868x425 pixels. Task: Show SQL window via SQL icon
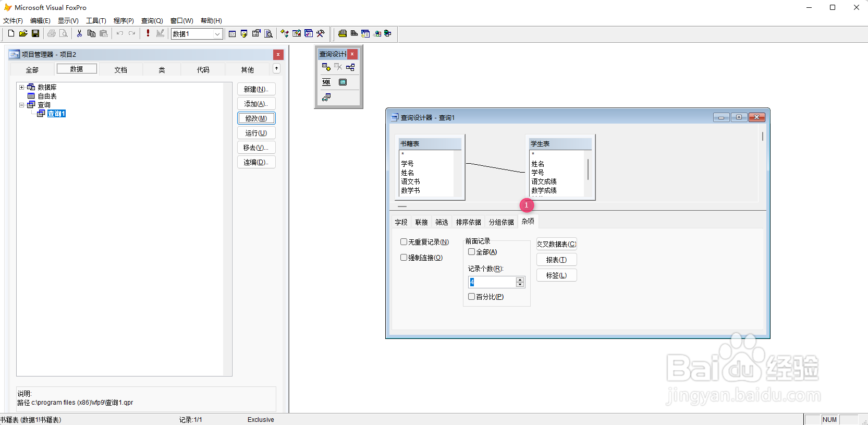[326, 82]
